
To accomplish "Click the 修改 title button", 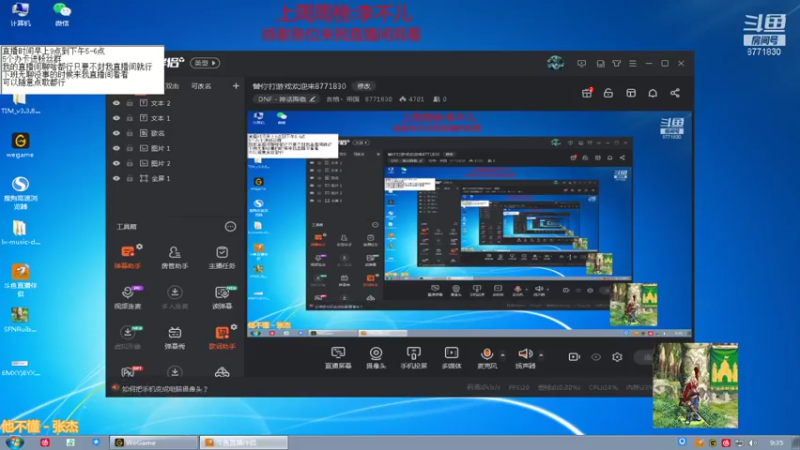I will pyautogui.click(x=364, y=86).
